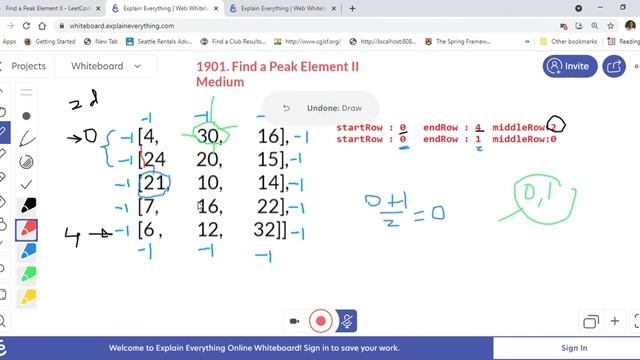Viewport: 640px width, 360px height.
Task: Select the blue pen color
Action: (x=27, y=252)
